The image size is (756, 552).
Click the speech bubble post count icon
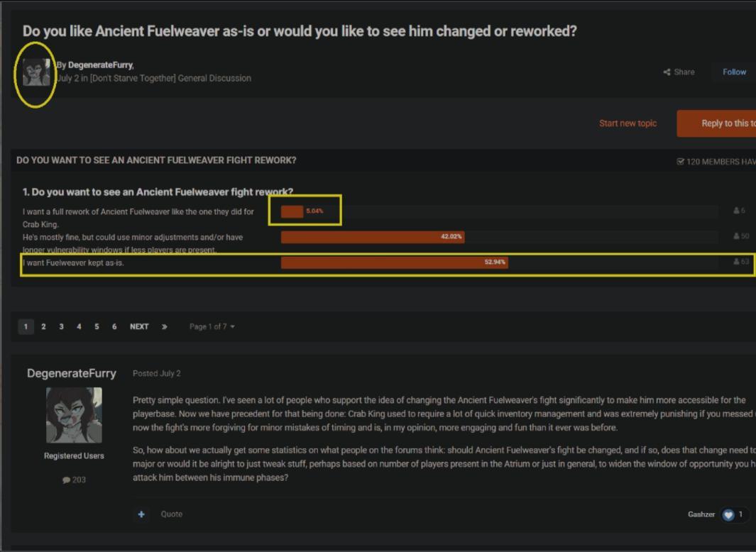pos(66,480)
